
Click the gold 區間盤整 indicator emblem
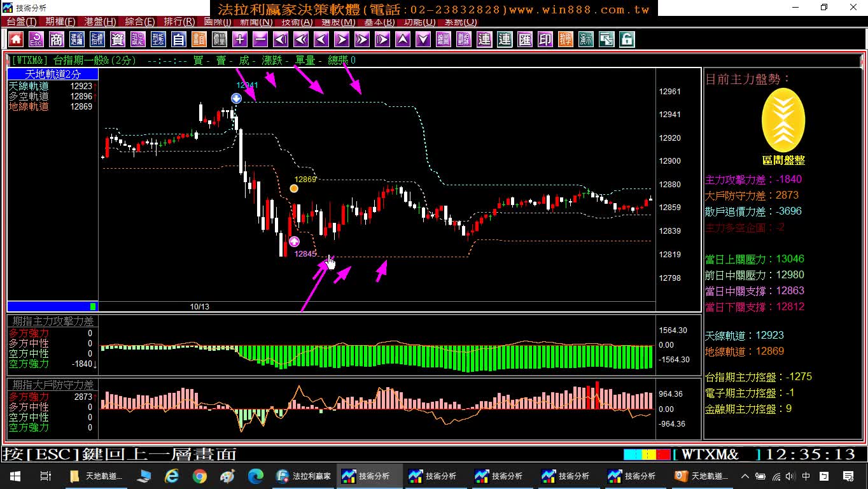pyautogui.click(x=783, y=120)
